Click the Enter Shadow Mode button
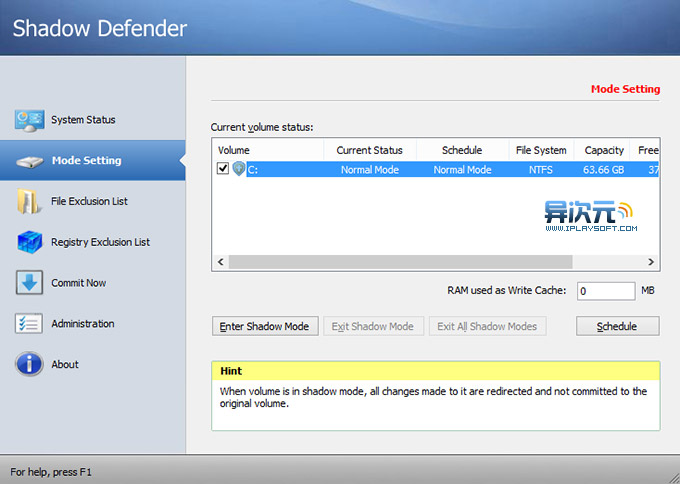Viewport: 680px width, 484px height. (265, 326)
